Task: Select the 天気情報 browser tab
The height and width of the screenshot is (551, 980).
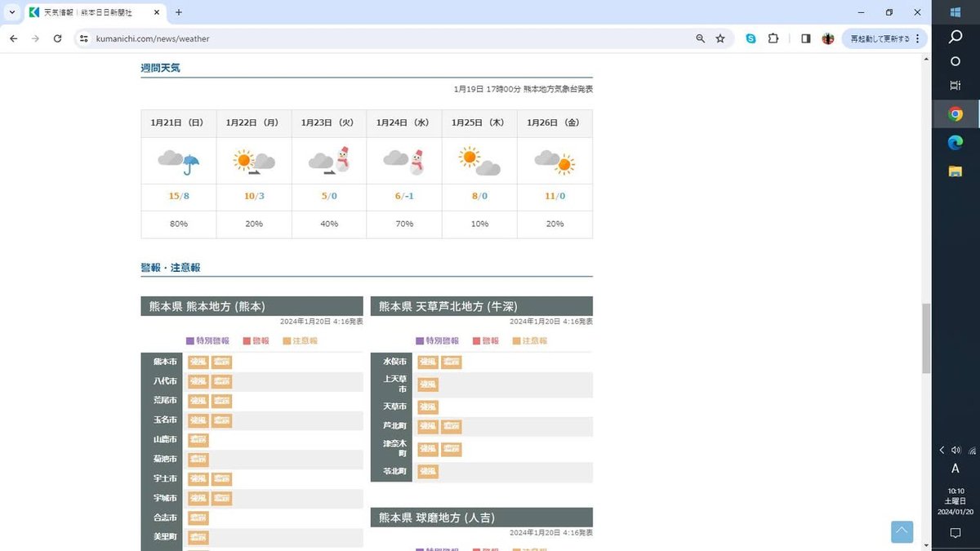Action: [90, 12]
